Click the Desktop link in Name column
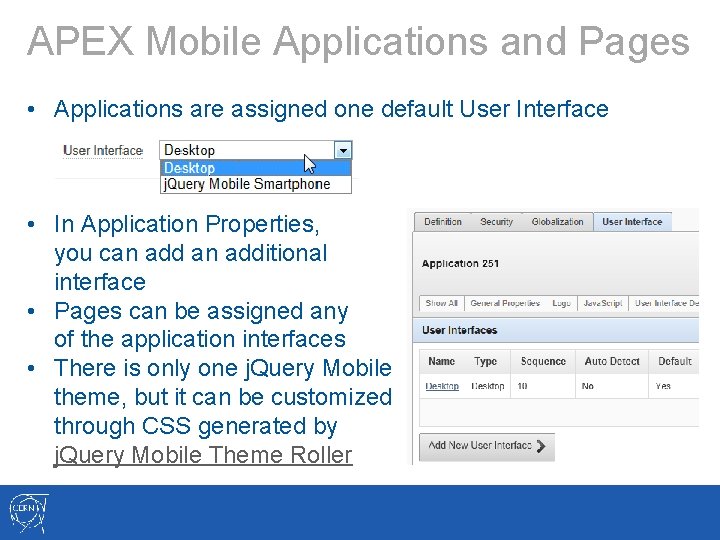Image resolution: width=720 pixels, height=540 pixels. (442, 386)
